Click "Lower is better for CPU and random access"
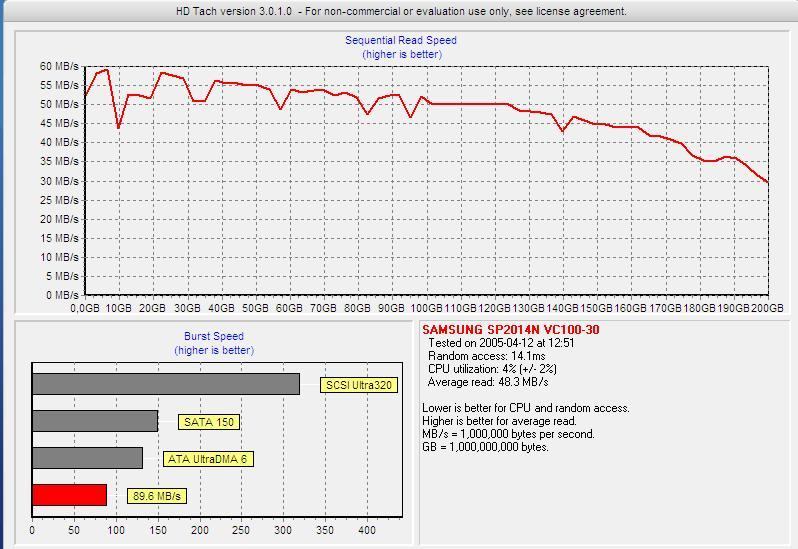Screen dimensions: 798x549 526,408
